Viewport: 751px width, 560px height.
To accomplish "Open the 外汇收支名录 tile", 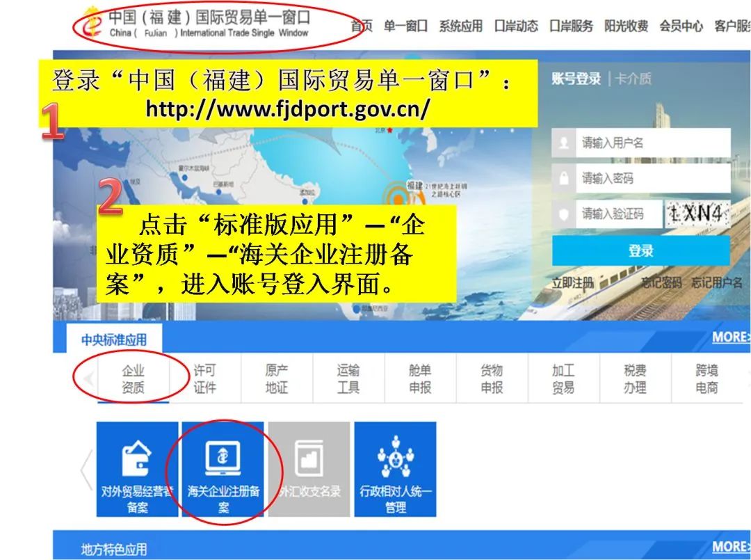I will (x=309, y=469).
